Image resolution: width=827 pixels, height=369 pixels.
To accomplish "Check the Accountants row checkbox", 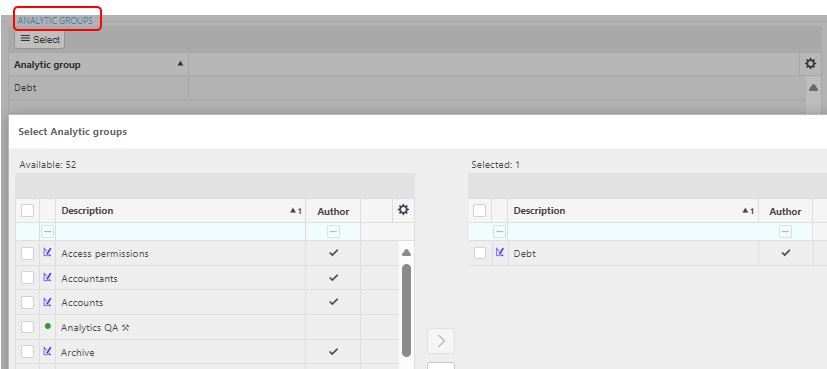I will [x=27, y=278].
